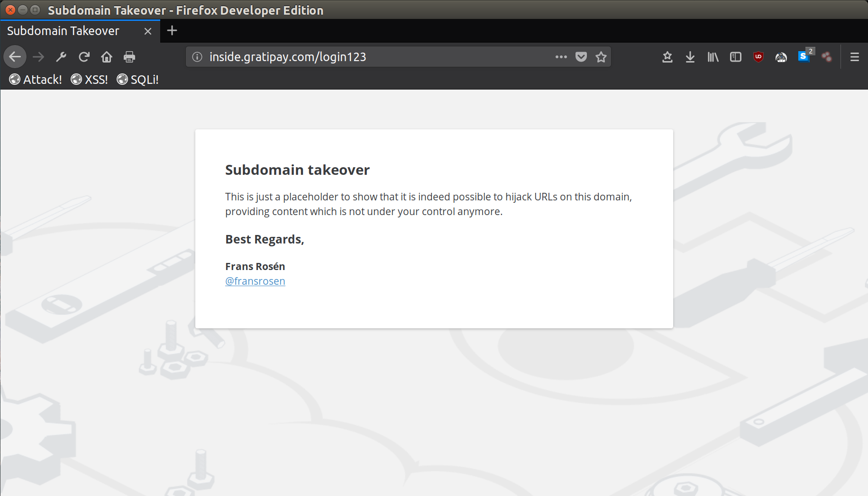Click the Best Regards, text
The image size is (868, 496).
(265, 239)
